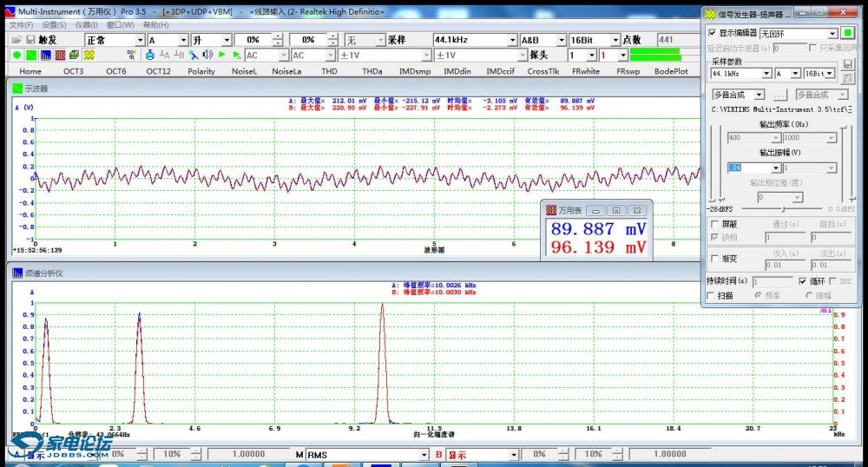Select the 幅度 radio button
The image size is (868, 467).
pos(809,295)
